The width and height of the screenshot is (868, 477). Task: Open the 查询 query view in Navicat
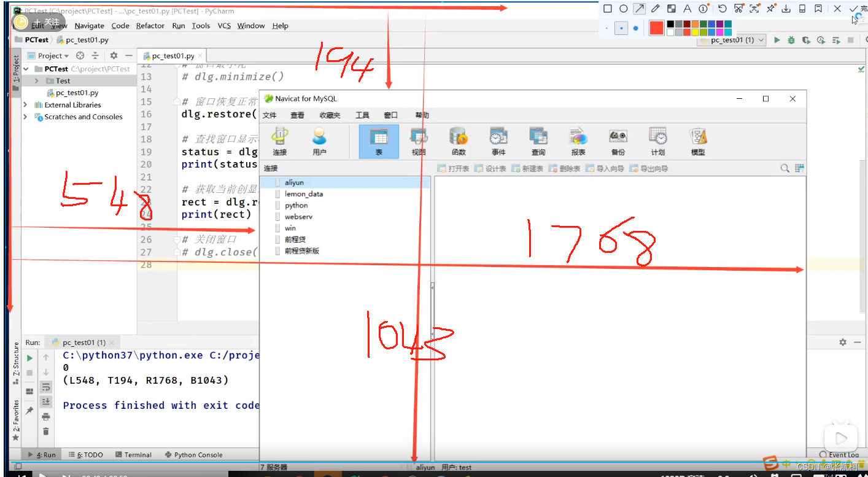[538, 142]
